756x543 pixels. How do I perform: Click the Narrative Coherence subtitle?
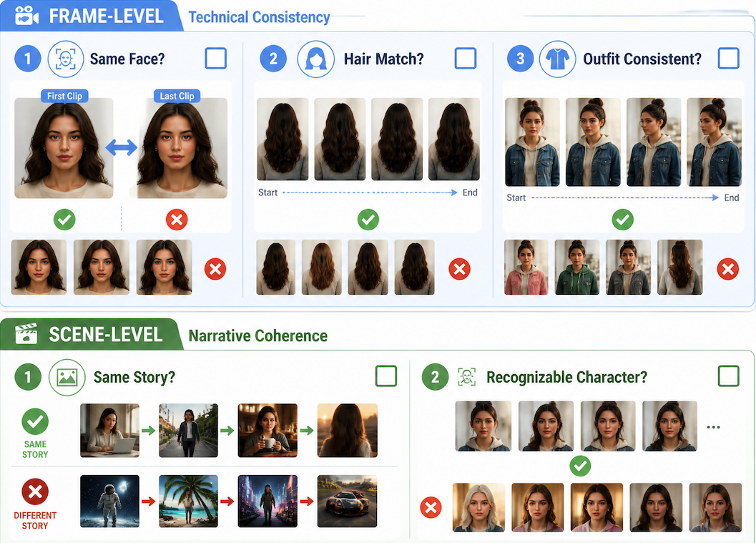[258, 336]
